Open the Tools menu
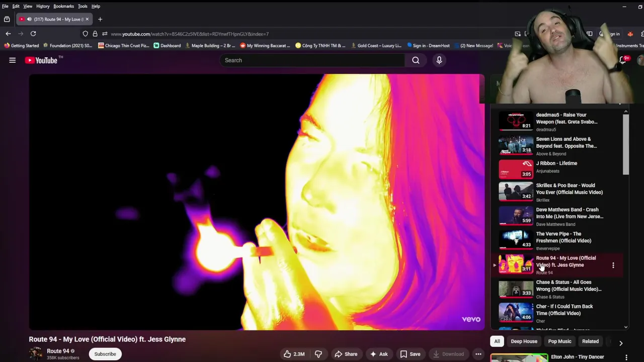This screenshot has width=644, height=362. click(x=83, y=6)
